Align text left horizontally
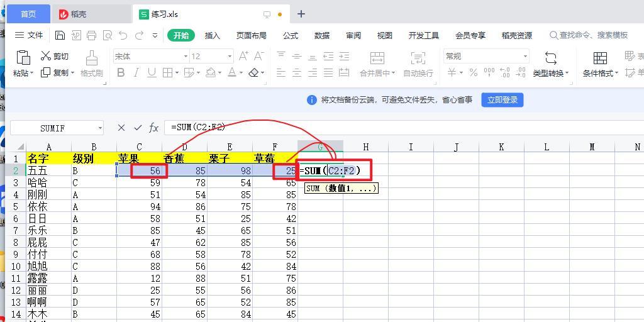644x322 pixels. (281, 73)
